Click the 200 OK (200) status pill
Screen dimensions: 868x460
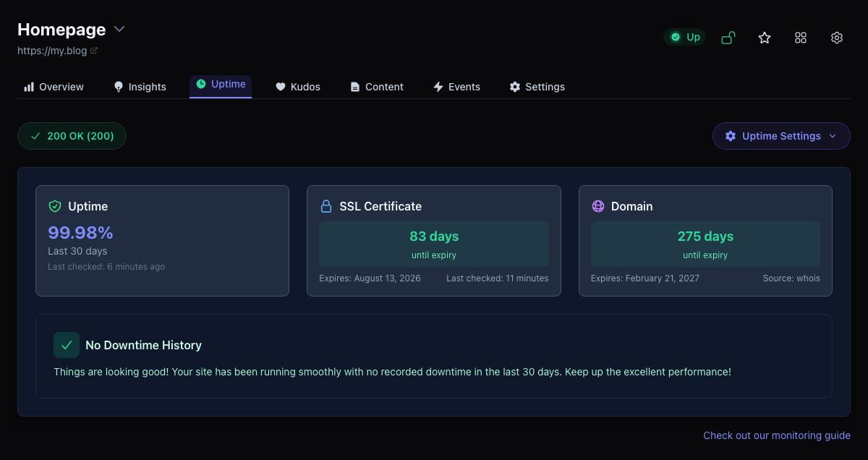(x=72, y=136)
